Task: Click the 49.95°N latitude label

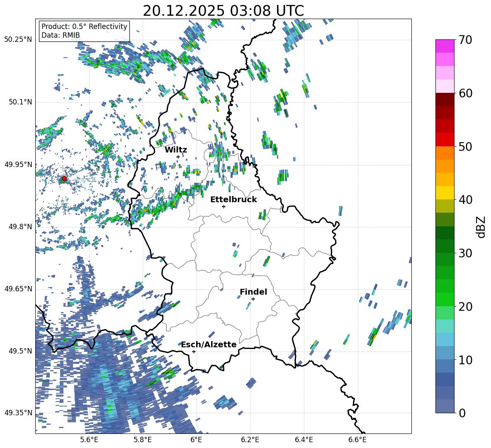Action: point(18,165)
